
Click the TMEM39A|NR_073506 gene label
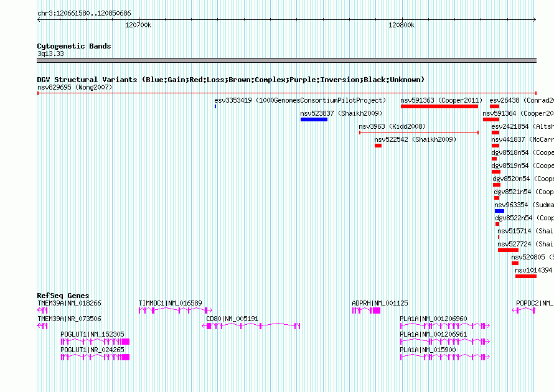click(x=69, y=319)
